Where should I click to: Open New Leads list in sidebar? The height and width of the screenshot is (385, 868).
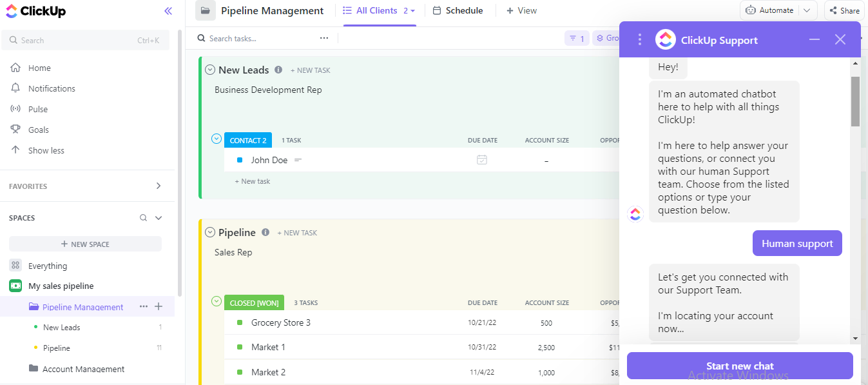[62, 327]
